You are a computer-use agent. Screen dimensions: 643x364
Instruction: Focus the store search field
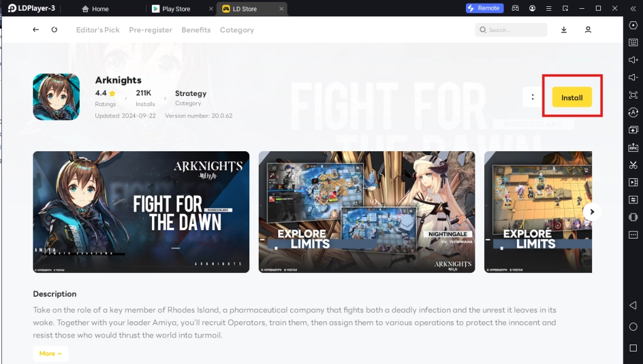(511, 29)
